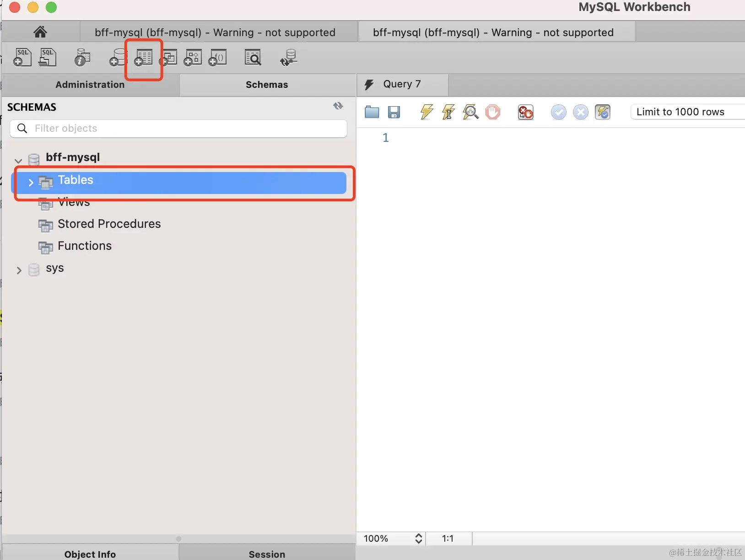Toggle auto-commit mode
The height and width of the screenshot is (560, 745).
[x=603, y=112]
